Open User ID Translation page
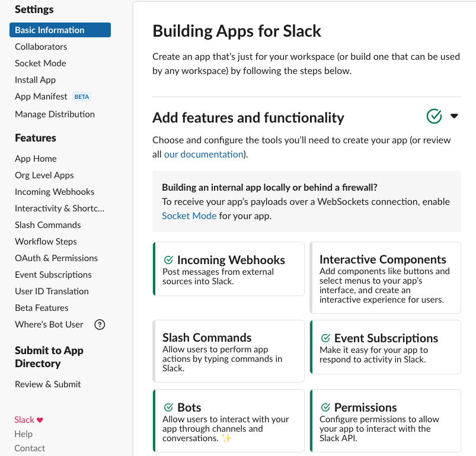 click(x=52, y=291)
